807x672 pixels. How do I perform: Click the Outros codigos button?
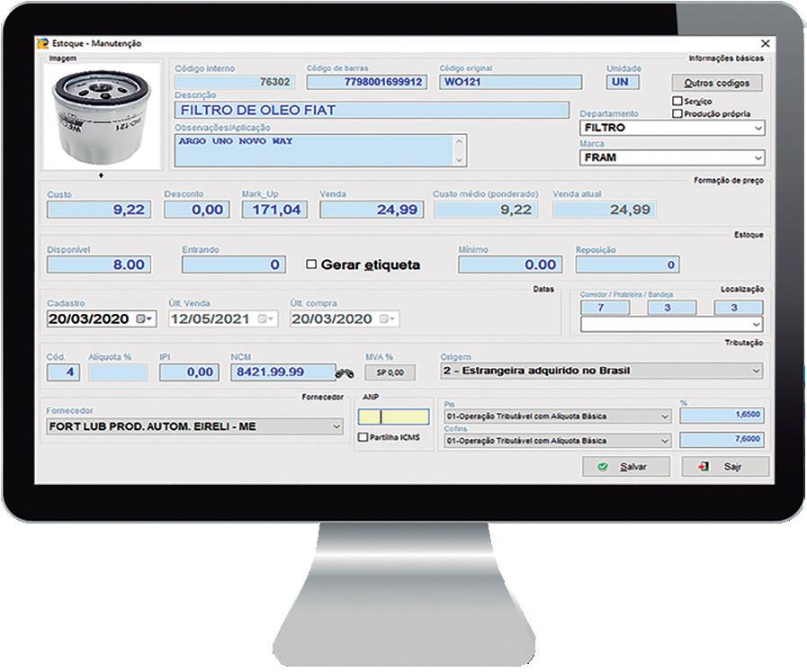click(716, 83)
